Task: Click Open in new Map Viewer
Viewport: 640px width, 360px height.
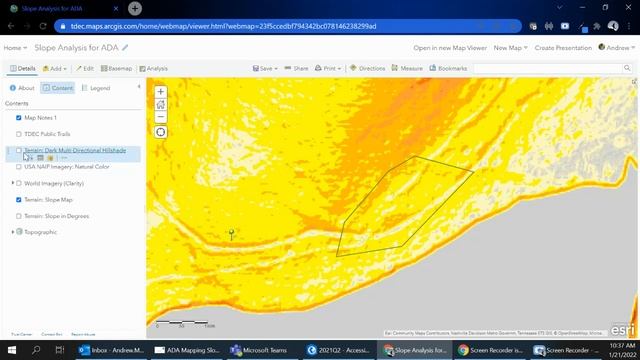Action: 450,48
